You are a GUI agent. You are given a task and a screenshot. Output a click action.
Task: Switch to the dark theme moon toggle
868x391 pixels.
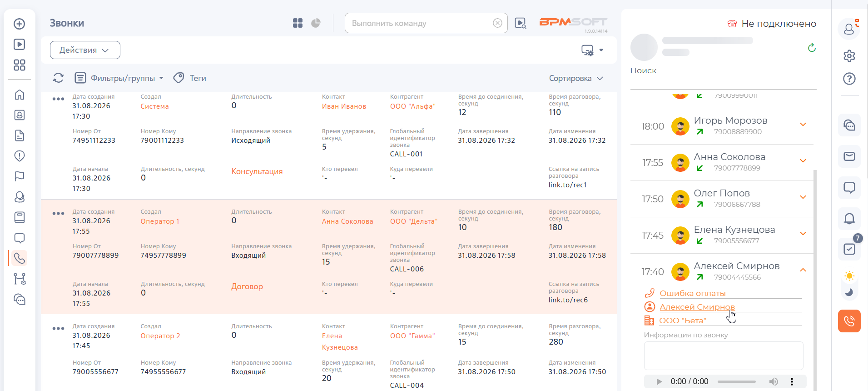click(849, 292)
